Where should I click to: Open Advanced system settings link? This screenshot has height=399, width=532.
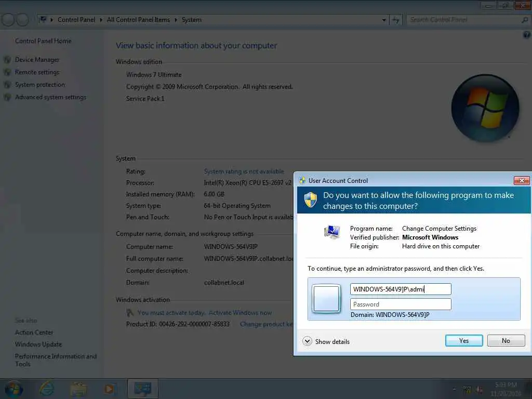(x=50, y=97)
